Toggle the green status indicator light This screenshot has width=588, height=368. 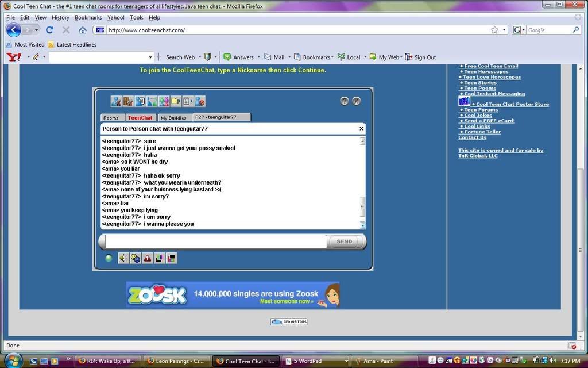(109, 258)
